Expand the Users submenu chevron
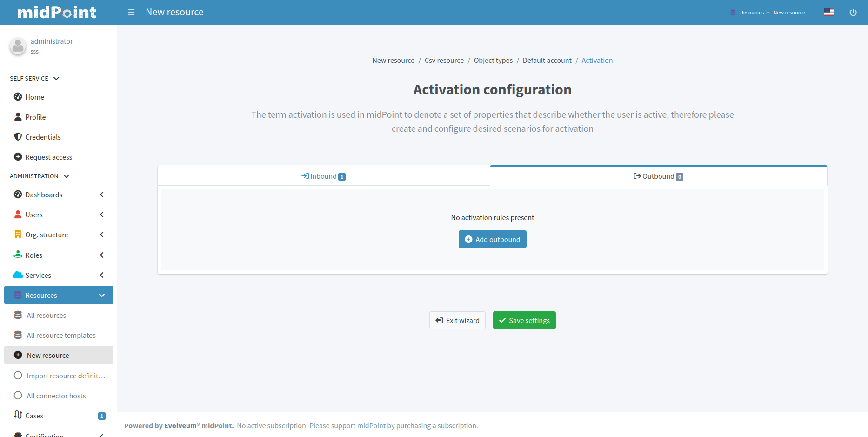This screenshot has width=868, height=437. 102,215
